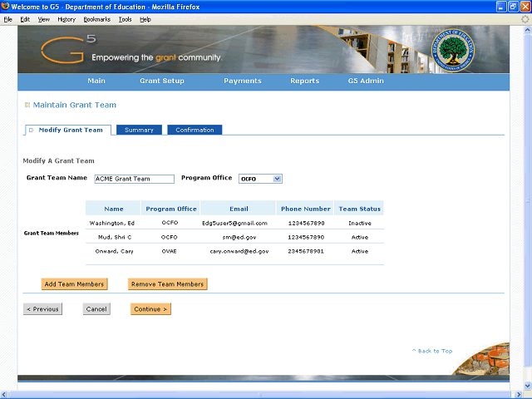
Task: Open the Reports navigation item
Action: 305,81
